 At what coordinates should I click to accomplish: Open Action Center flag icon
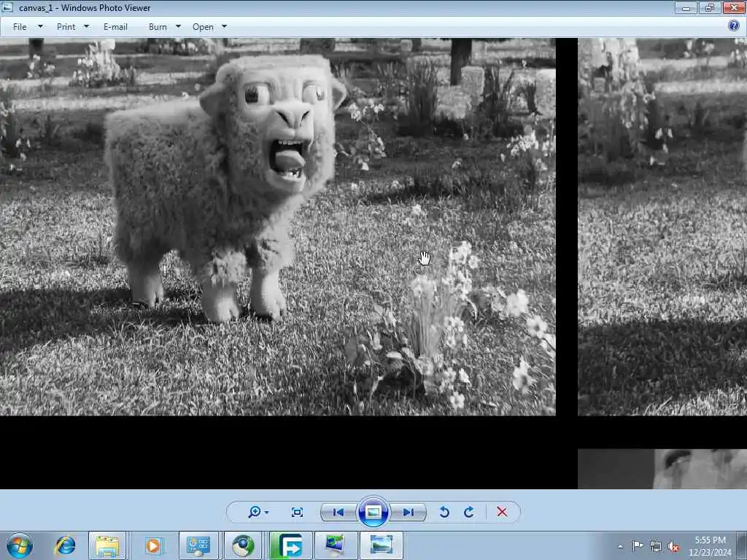[x=637, y=545]
